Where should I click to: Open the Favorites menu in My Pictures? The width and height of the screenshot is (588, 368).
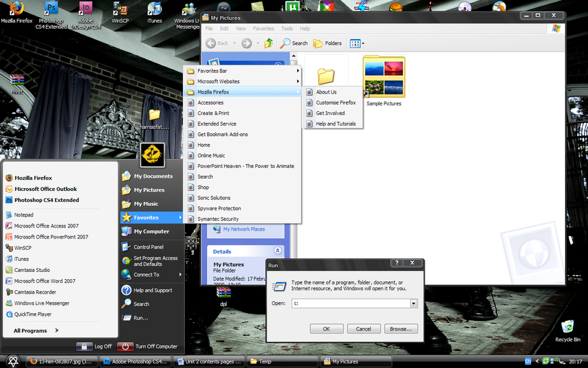coord(263,29)
